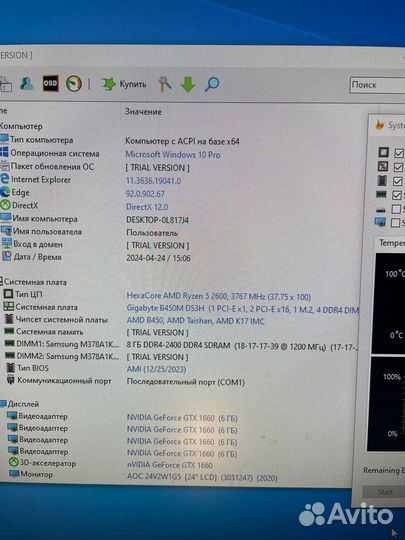Open the HexaCore AMD Ryzen 5 2600 link
The width and height of the screenshot is (405, 540).
pyautogui.click(x=219, y=297)
